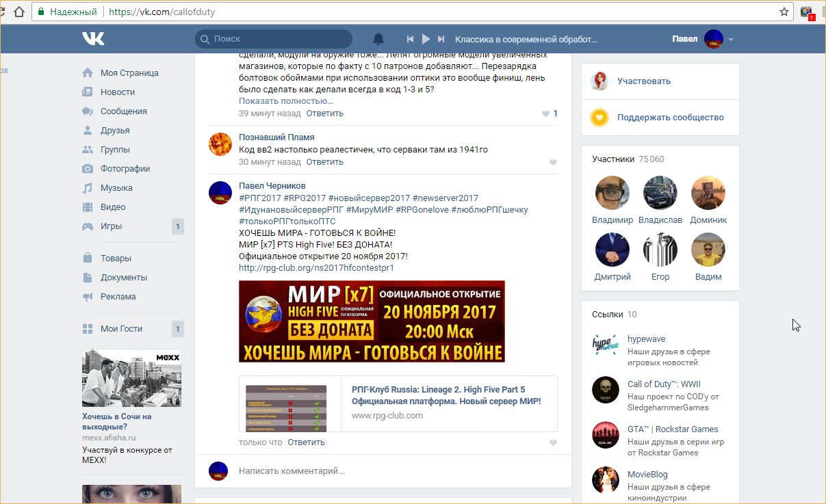Click the browser extension icon
Image resolution: width=826 pixels, height=504 pixels.
807,12
